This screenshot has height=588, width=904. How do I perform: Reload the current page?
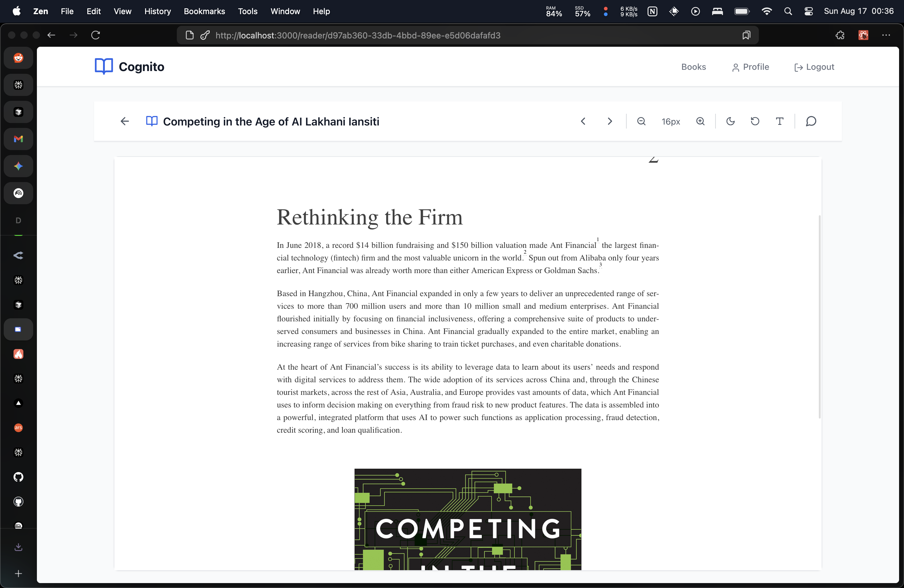pos(96,35)
